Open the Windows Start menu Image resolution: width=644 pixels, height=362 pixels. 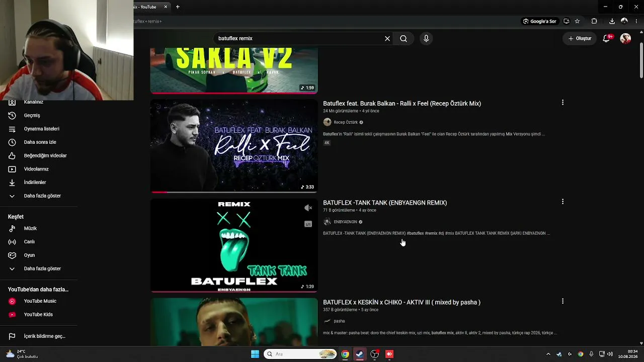pos(255,354)
